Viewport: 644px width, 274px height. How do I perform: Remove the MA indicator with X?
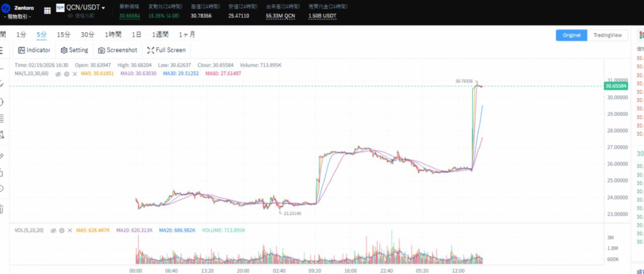pyautogui.click(x=74, y=74)
